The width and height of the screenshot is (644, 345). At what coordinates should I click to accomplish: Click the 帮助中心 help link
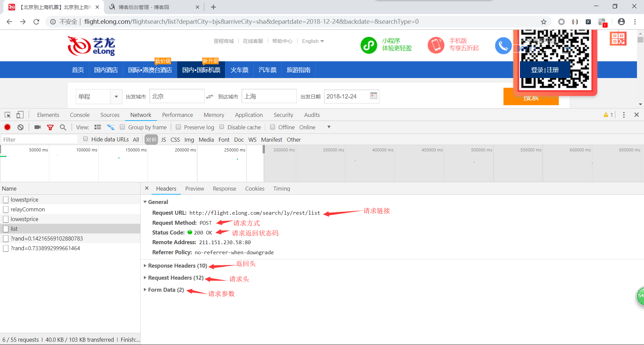coord(282,41)
